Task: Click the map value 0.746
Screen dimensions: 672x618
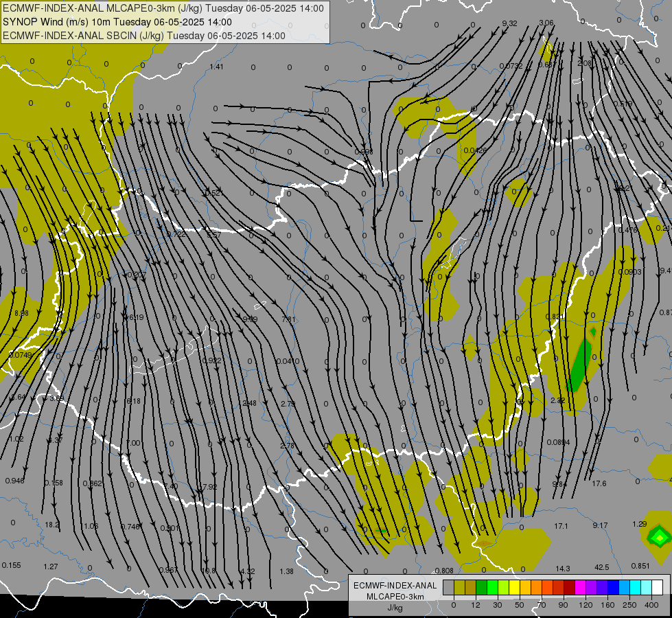Action: (x=130, y=527)
